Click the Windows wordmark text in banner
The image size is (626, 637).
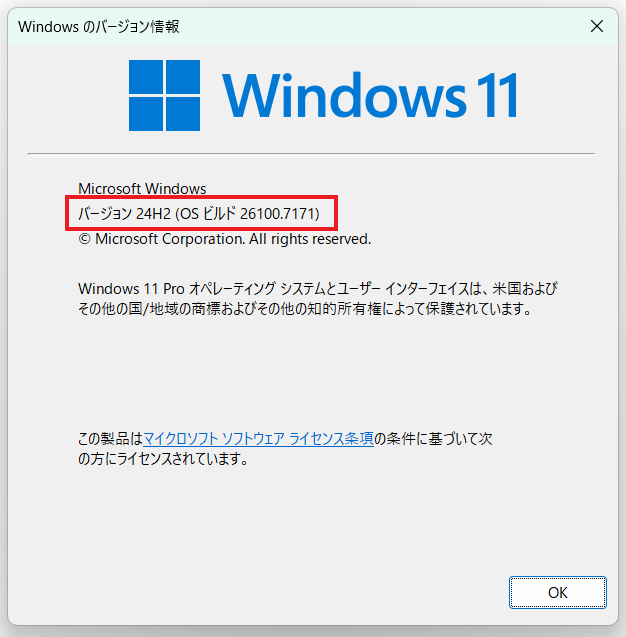[x=343, y=95]
